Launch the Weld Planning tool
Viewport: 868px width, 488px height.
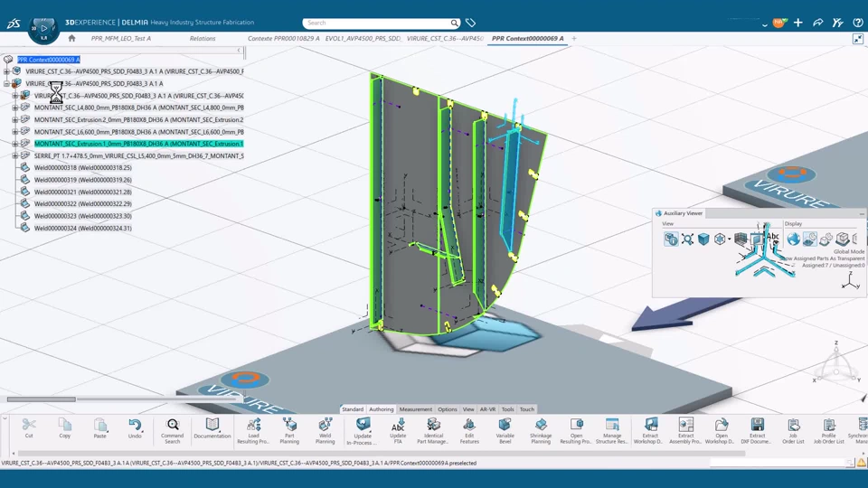pyautogui.click(x=325, y=425)
